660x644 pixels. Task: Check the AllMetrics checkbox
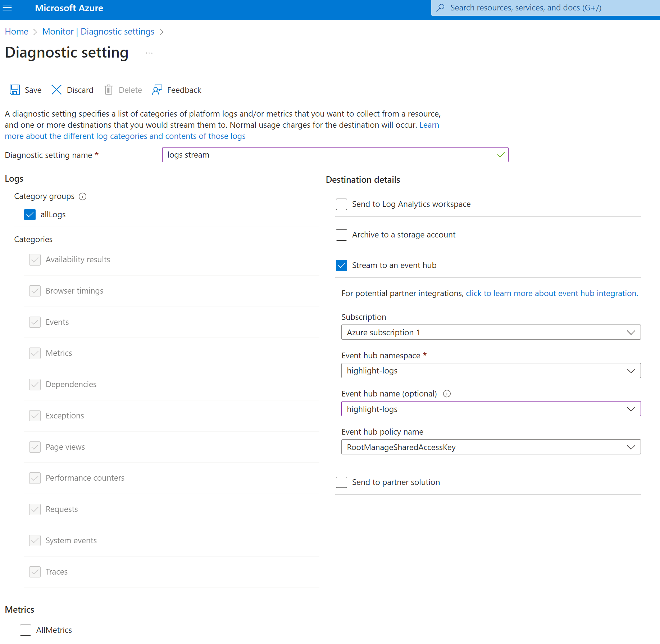click(x=26, y=630)
